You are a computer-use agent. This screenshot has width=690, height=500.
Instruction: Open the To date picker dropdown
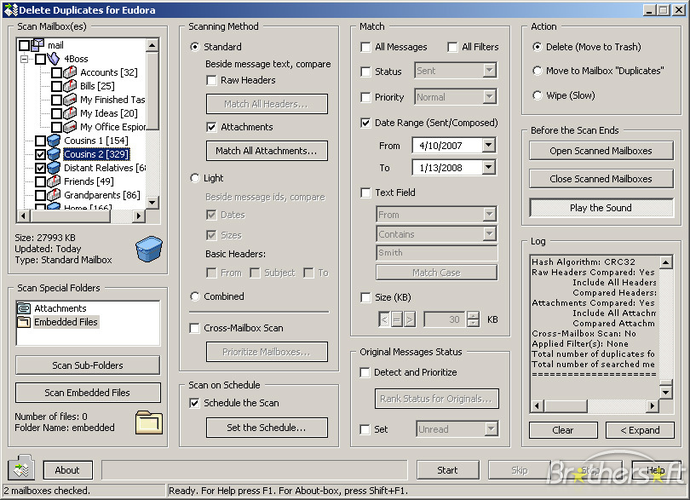pos(488,167)
